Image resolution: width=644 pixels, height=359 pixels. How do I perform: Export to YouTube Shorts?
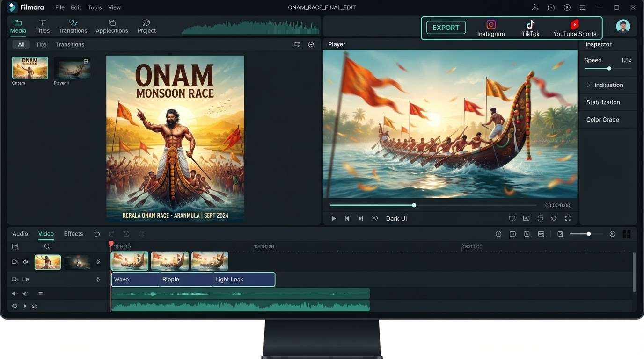575,28
